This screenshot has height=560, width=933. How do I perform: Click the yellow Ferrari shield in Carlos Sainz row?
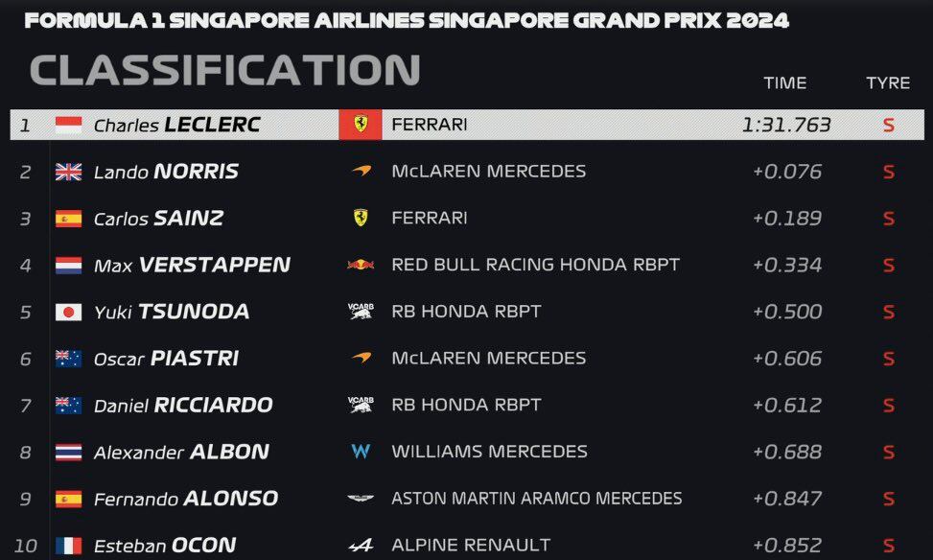pos(361,218)
